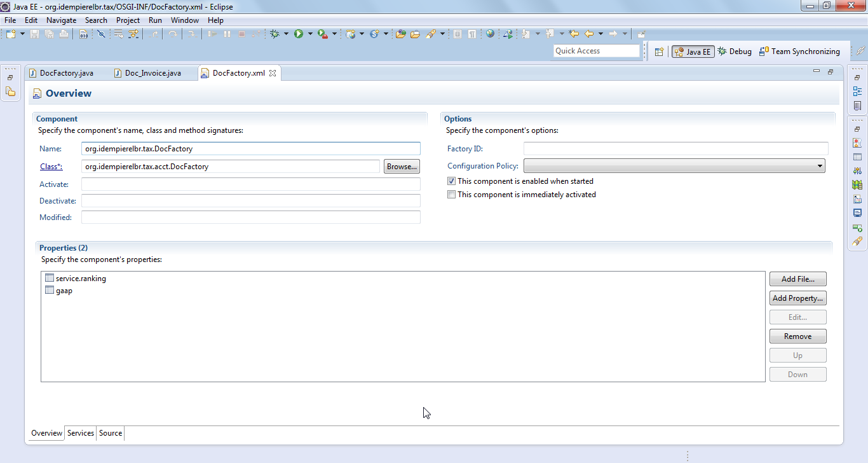Viewport: 868px width, 463px height.
Task: Open the Outline view from right trim
Action: (x=857, y=92)
